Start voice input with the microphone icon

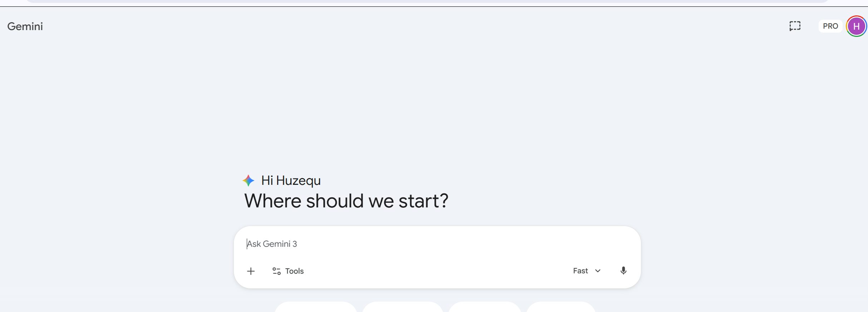tap(623, 271)
